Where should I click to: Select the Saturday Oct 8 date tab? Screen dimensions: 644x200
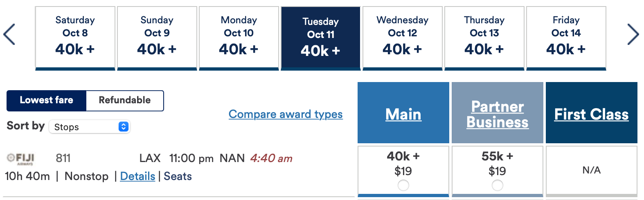(x=75, y=38)
